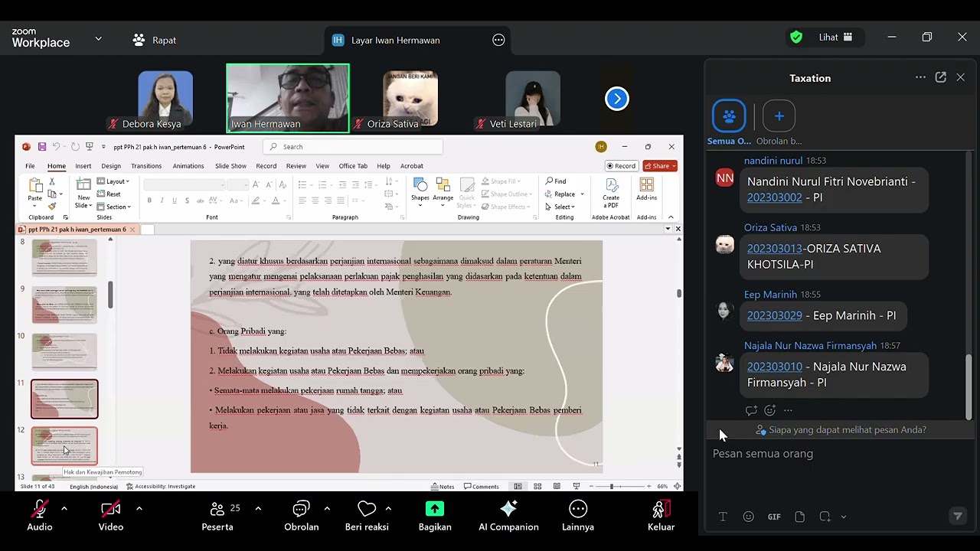
Task: Open the link 202303002 in chat
Action: 774,197
